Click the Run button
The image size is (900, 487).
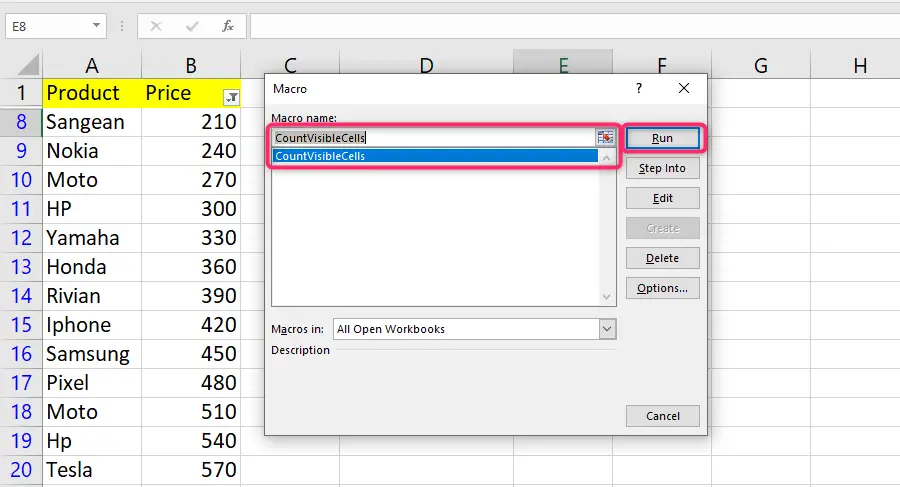662,138
